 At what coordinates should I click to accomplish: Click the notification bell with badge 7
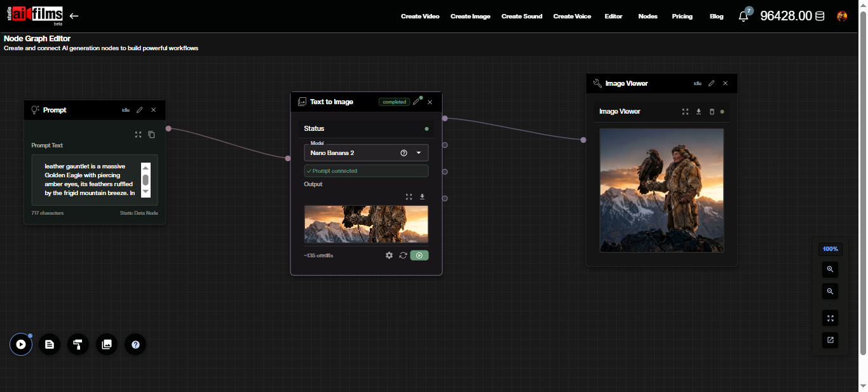tap(743, 16)
